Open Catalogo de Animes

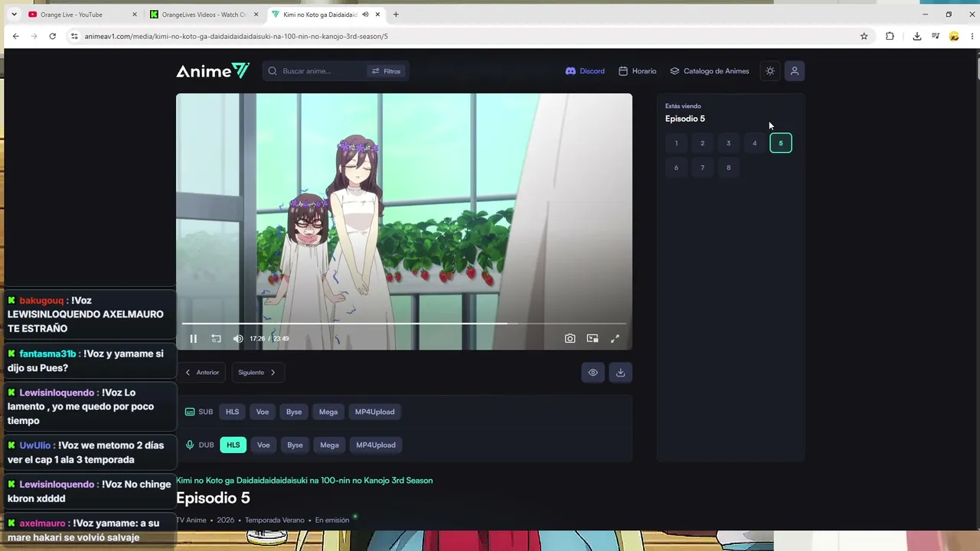pos(710,71)
